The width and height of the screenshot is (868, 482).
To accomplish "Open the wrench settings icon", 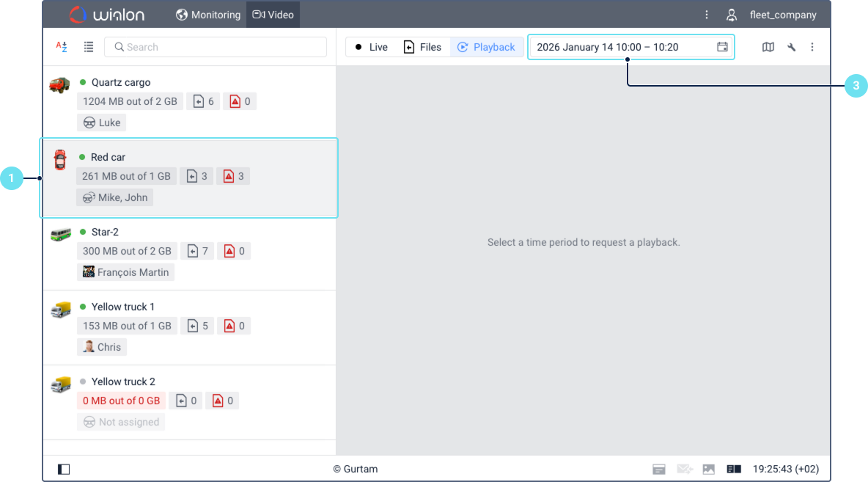I will pos(791,47).
